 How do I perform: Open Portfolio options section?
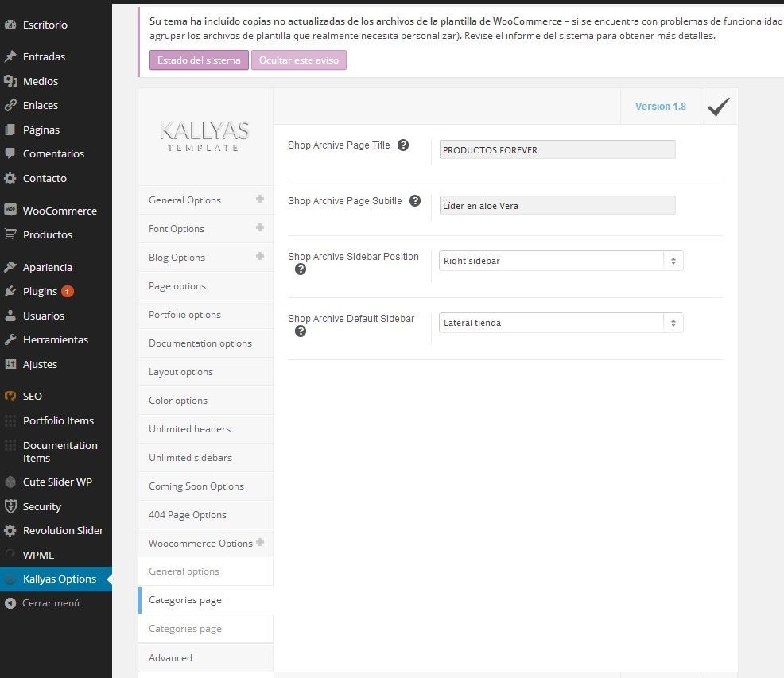click(205, 315)
